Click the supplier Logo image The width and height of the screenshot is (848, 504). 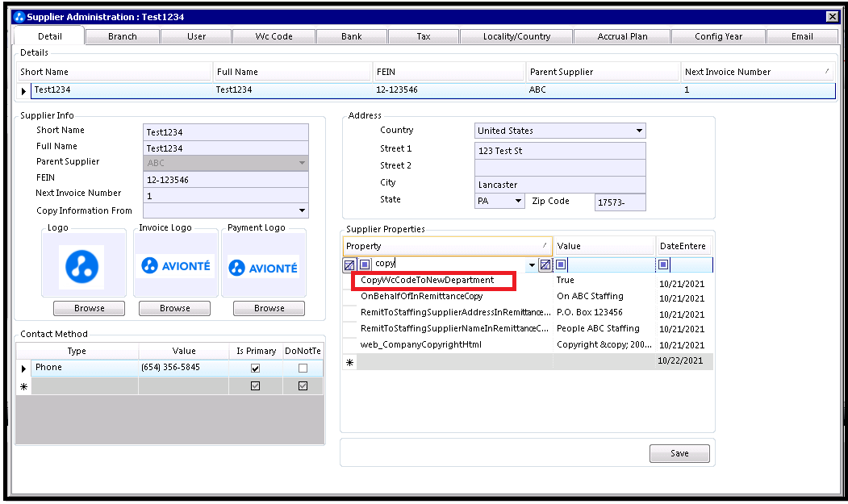coord(81,267)
